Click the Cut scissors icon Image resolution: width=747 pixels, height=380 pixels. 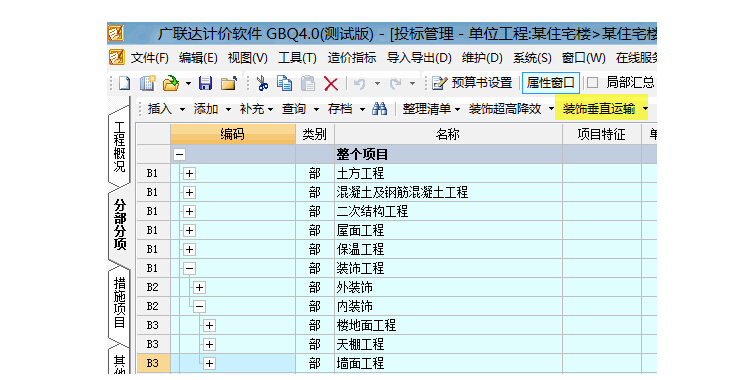pyautogui.click(x=262, y=83)
